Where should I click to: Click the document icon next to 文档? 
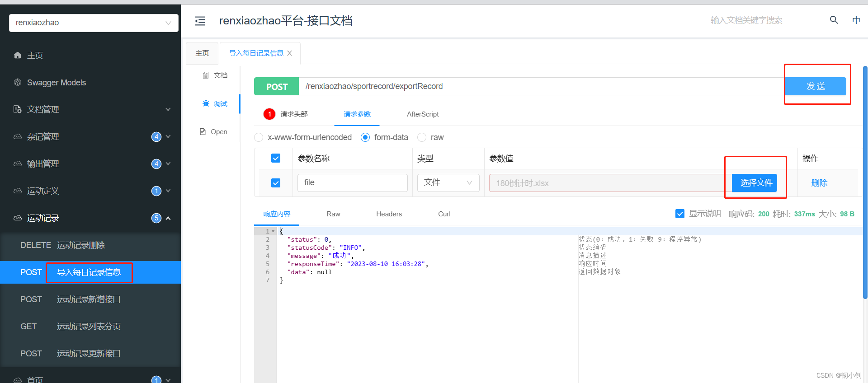coord(206,75)
